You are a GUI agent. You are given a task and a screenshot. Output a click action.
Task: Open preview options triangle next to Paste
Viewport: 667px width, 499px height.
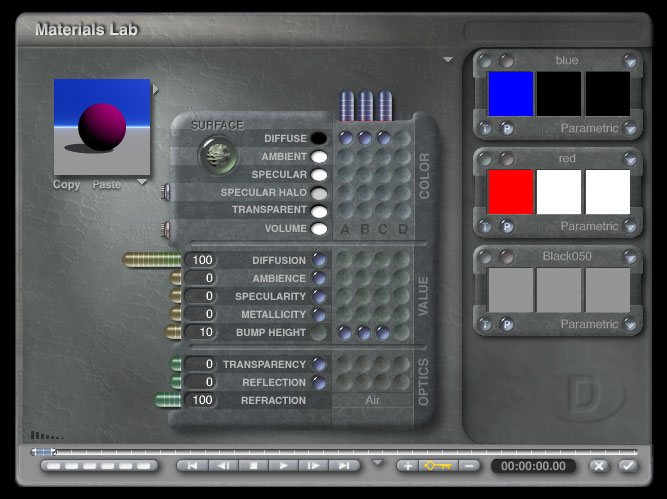pos(142,182)
